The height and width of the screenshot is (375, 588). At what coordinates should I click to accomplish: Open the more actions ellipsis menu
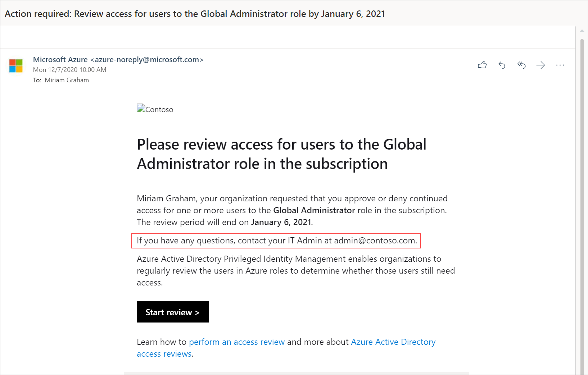[560, 65]
